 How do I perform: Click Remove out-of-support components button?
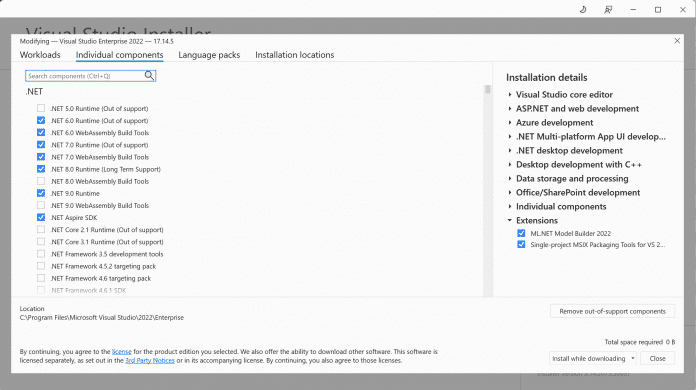(613, 311)
